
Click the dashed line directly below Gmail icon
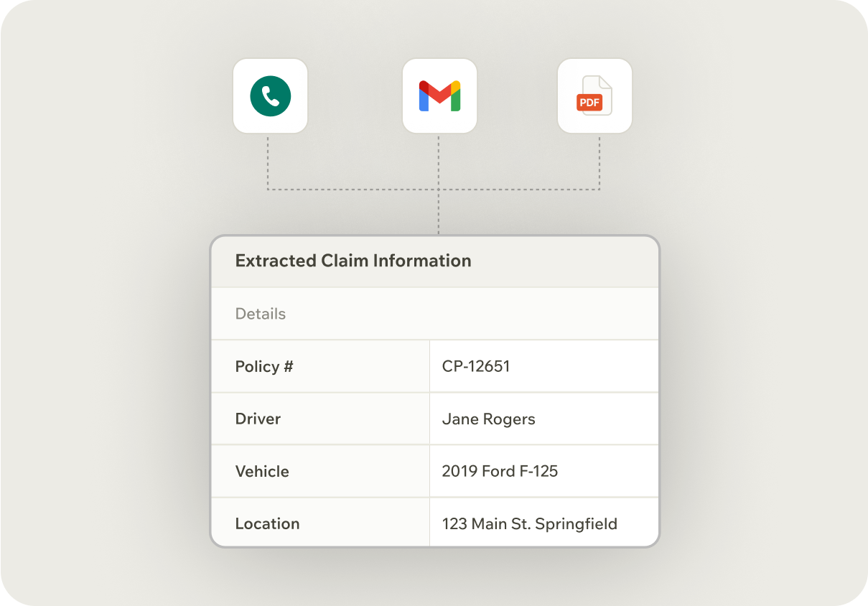tap(439, 162)
